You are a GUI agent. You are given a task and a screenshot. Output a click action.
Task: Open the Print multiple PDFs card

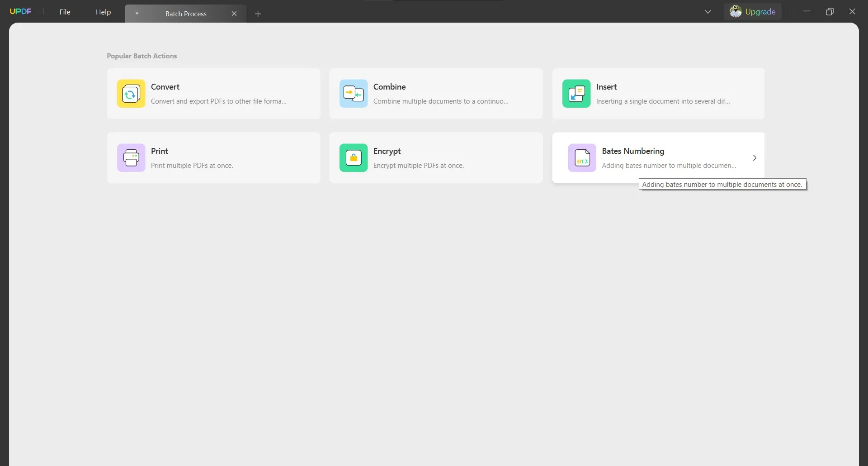pyautogui.click(x=213, y=157)
